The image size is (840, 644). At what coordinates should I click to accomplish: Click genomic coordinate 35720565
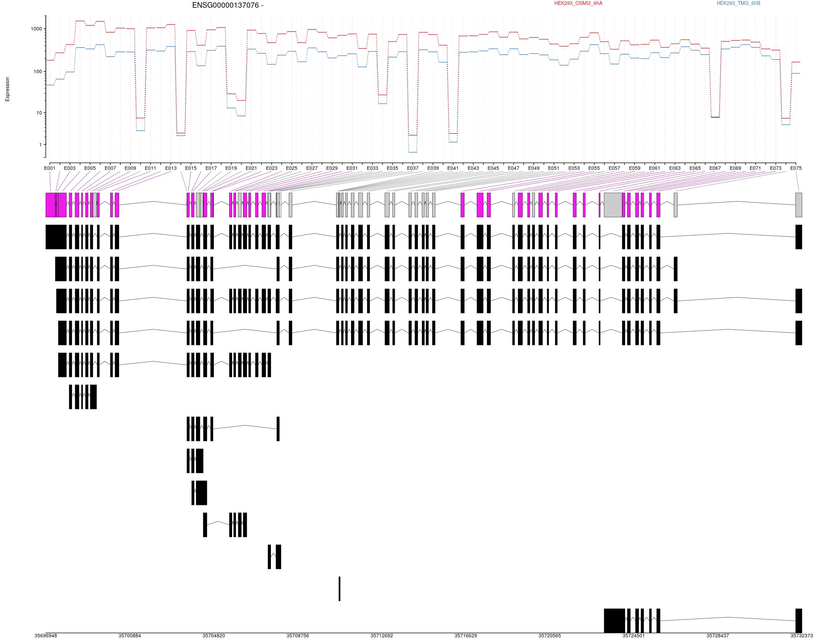[x=549, y=636]
